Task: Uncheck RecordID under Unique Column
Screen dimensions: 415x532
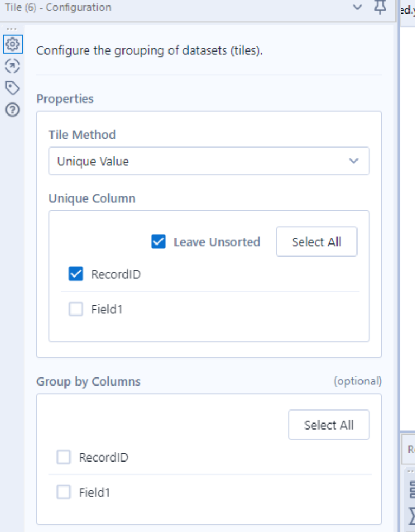Action: coord(76,274)
